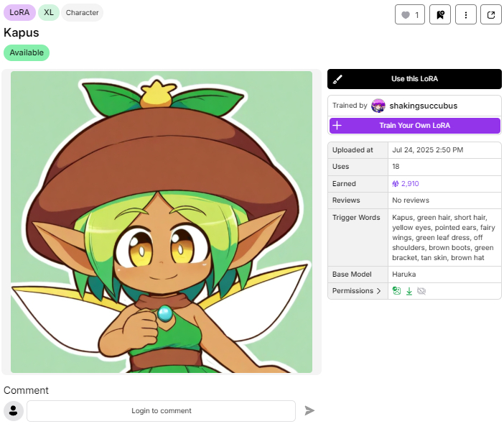Click the earned 2,910 credits value
Viewport: 504px width, 429px height.
point(406,184)
